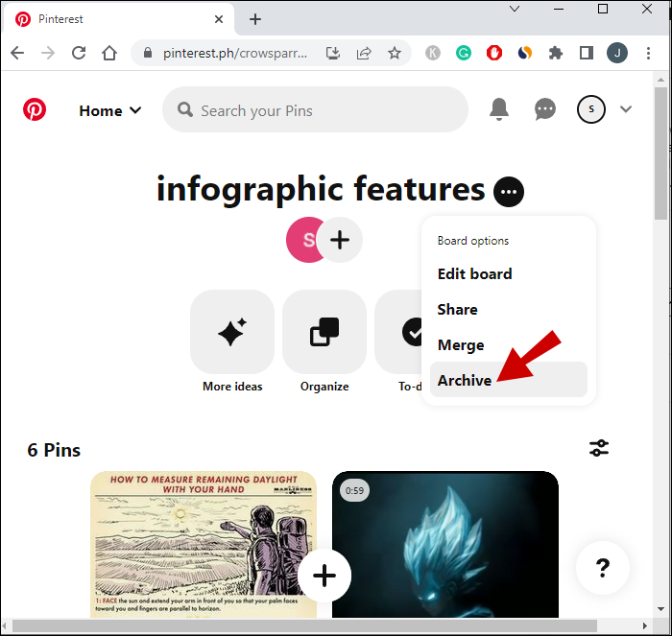Select the Pinterest browser tab
Image resolution: width=672 pixels, height=636 pixels.
coord(118,19)
